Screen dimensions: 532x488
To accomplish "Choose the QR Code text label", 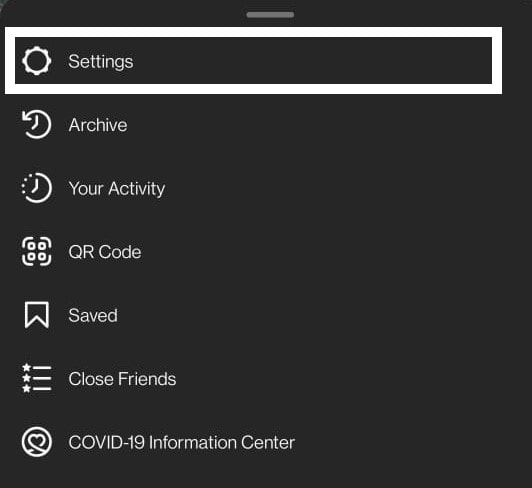I will pyautogui.click(x=105, y=252).
